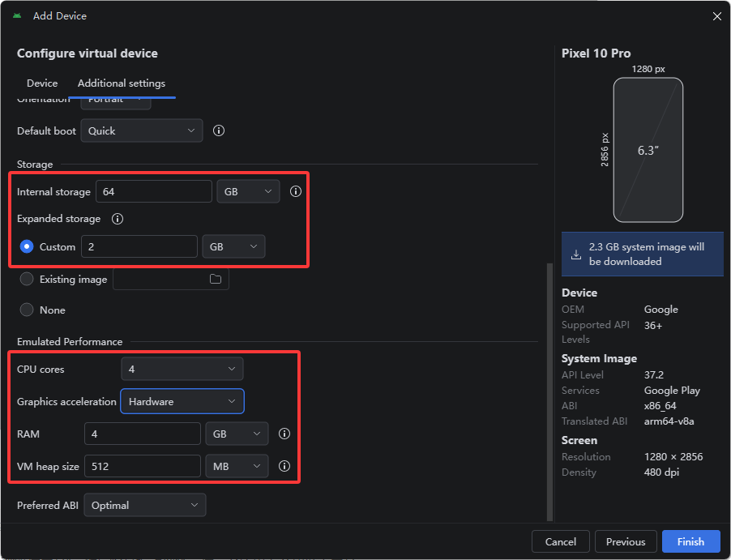The image size is (731, 560).
Task: Click the settings panel vertical scrollbar
Action: click(549, 391)
